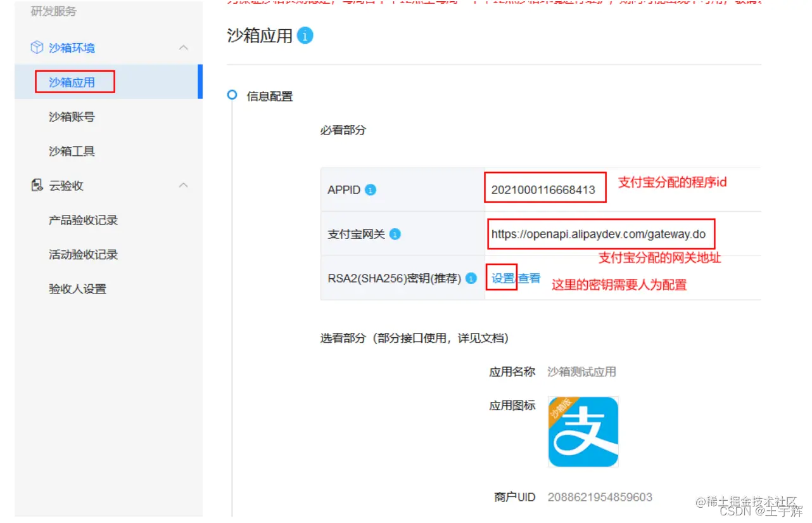Viewport: 812px width, 523px height.
Task: Click the Alipay logo under 应用图标
Action: [583, 432]
